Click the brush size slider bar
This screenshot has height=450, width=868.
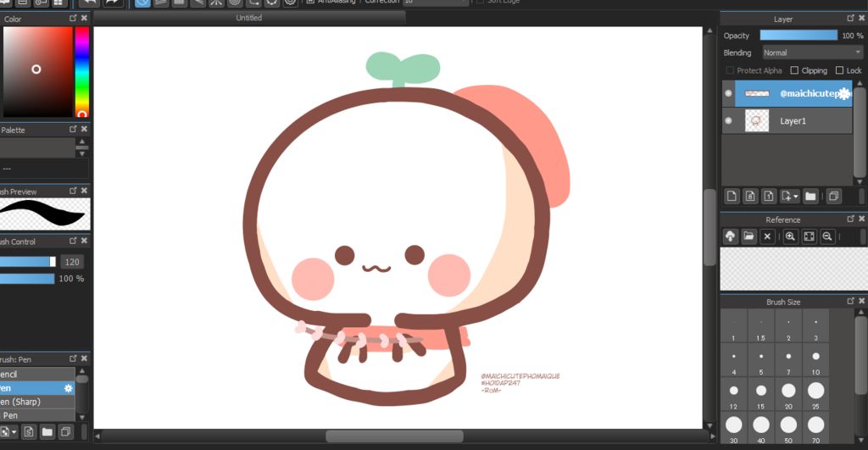(28, 262)
